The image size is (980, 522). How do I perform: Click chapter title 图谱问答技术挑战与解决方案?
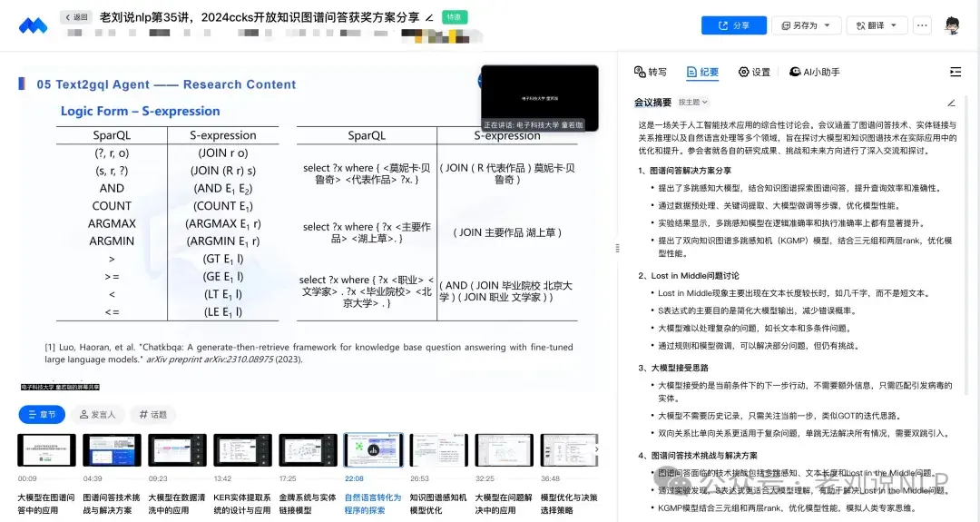112,504
